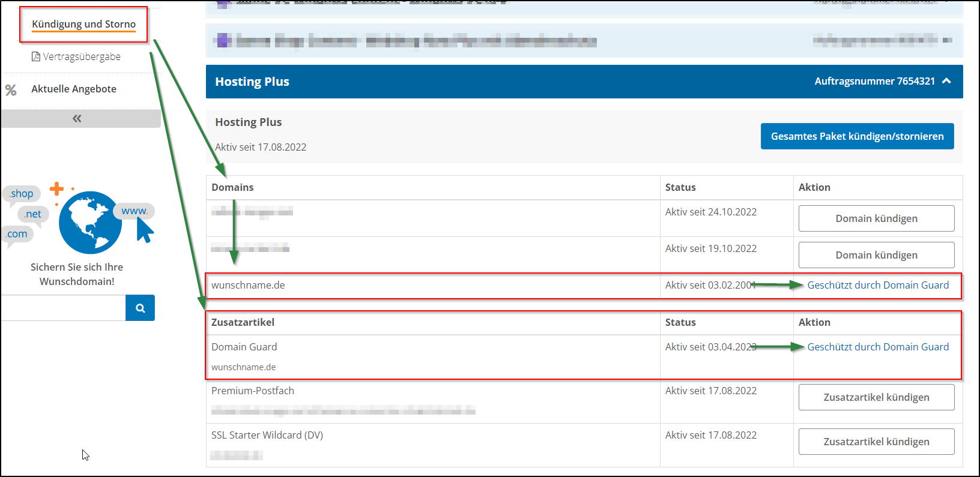Click the Zusatzartikel column header
The width and height of the screenshot is (980, 477).
243,322
